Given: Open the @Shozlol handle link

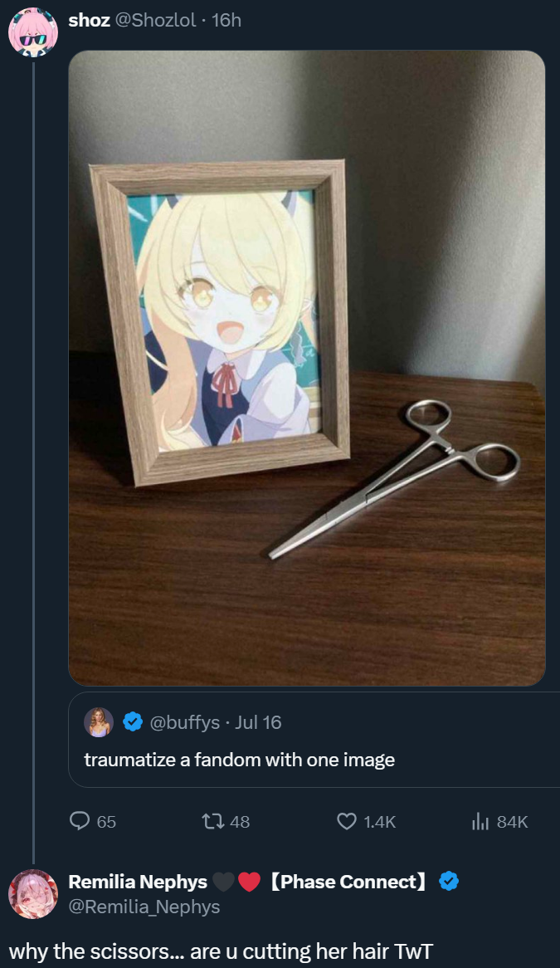Looking at the screenshot, I should click(x=155, y=21).
